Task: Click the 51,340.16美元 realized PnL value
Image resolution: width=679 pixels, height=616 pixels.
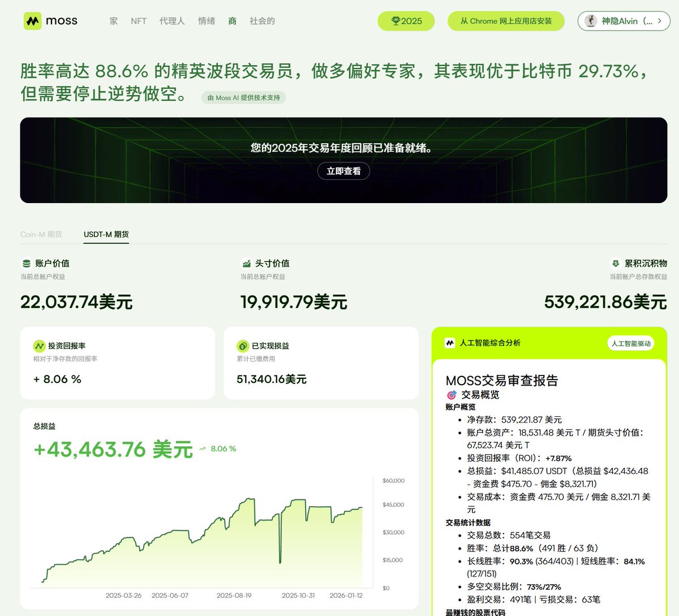Action: 272,379
